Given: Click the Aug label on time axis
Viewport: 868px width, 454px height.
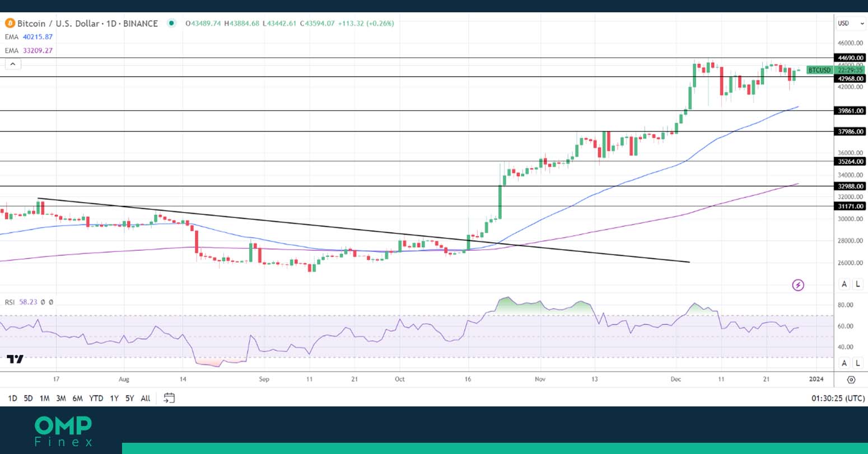Looking at the screenshot, I should pos(124,379).
